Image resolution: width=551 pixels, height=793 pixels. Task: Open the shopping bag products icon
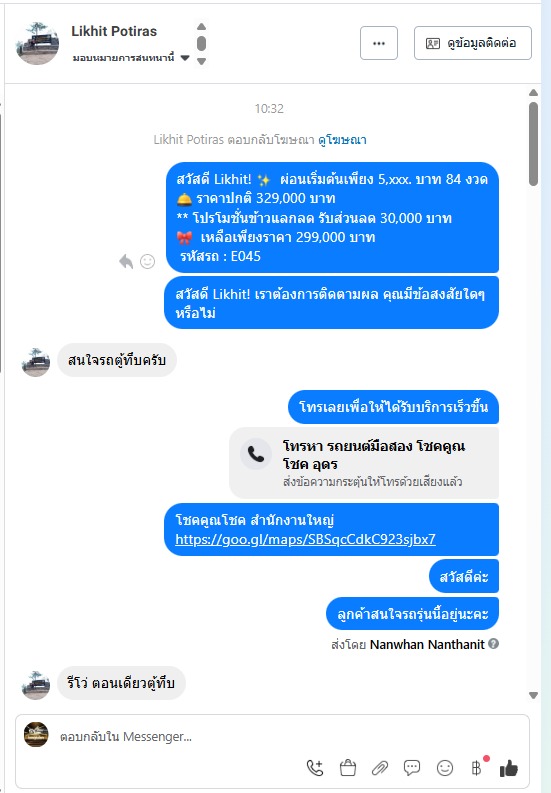348,768
